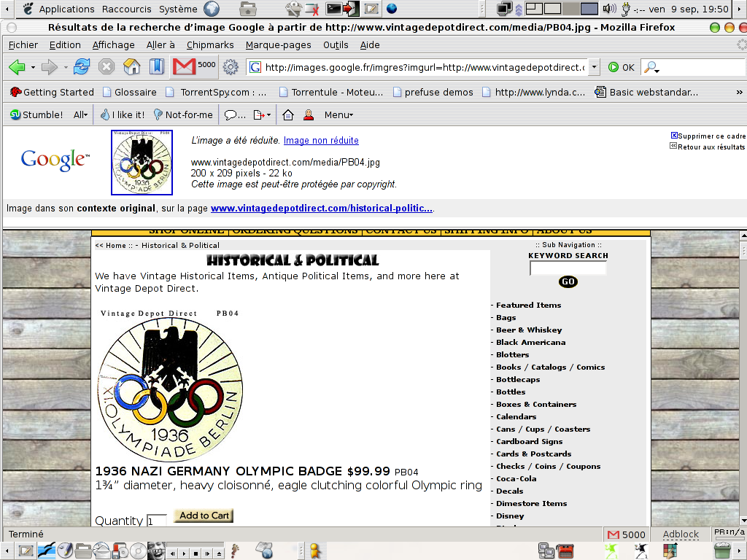Open the Back history dropdown arrow
This screenshot has height=560, width=747.
[33, 68]
